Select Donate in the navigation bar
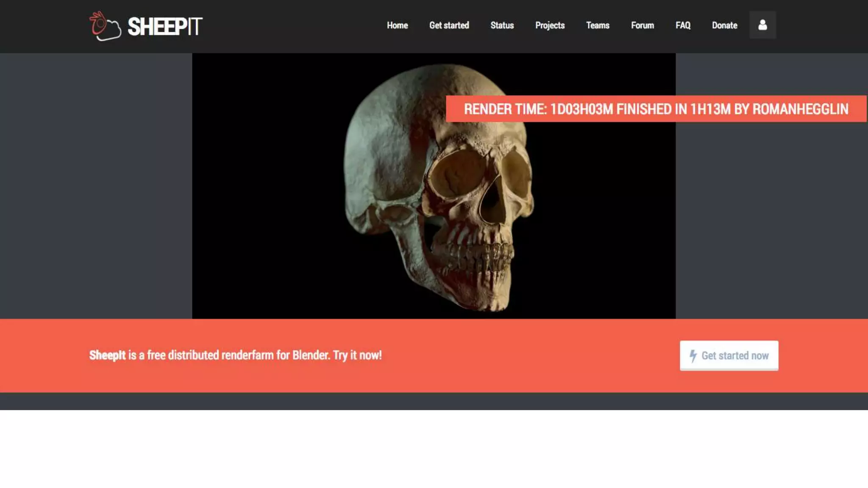 [724, 25]
